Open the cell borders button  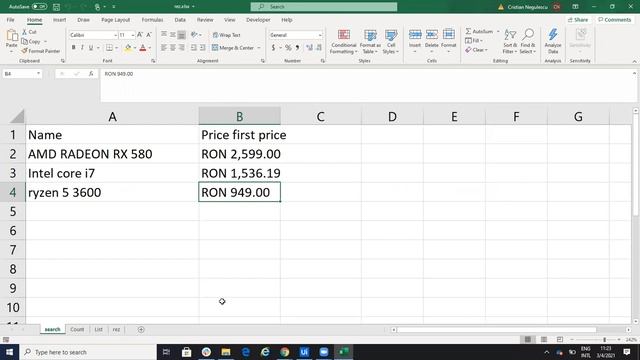109,48
